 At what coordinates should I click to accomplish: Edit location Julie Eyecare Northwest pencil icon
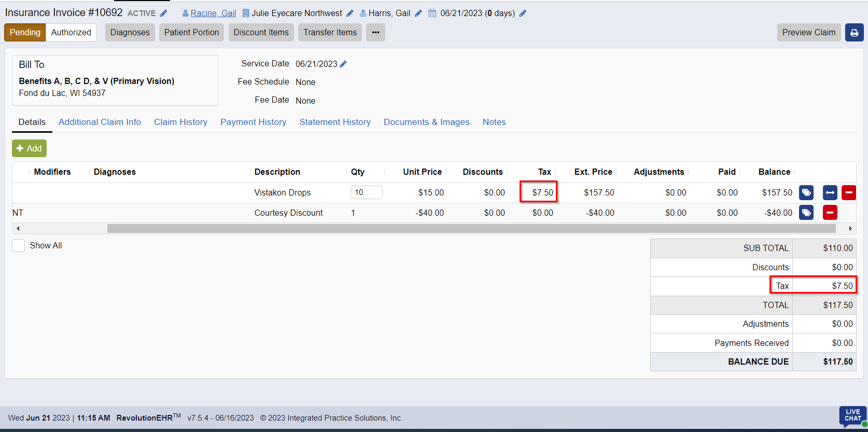(x=350, y=13)
